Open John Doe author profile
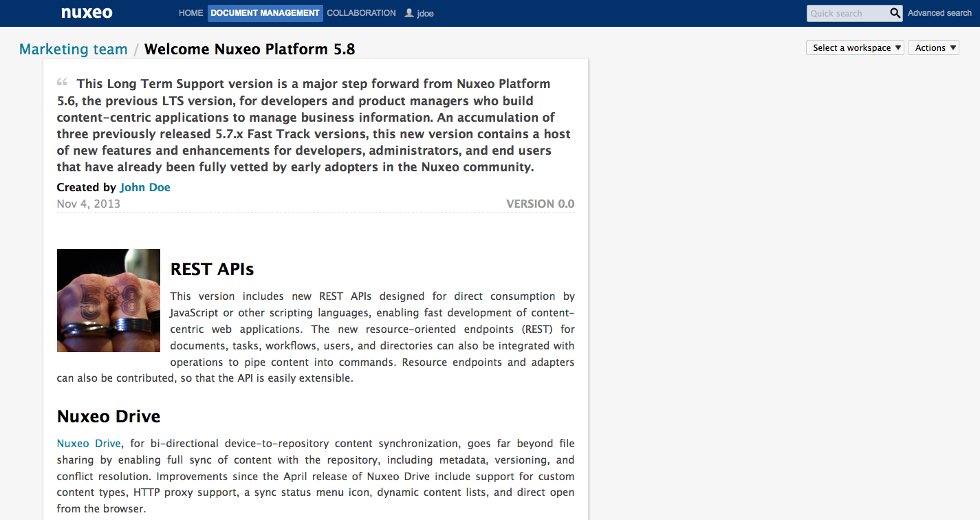 [145, 187]
